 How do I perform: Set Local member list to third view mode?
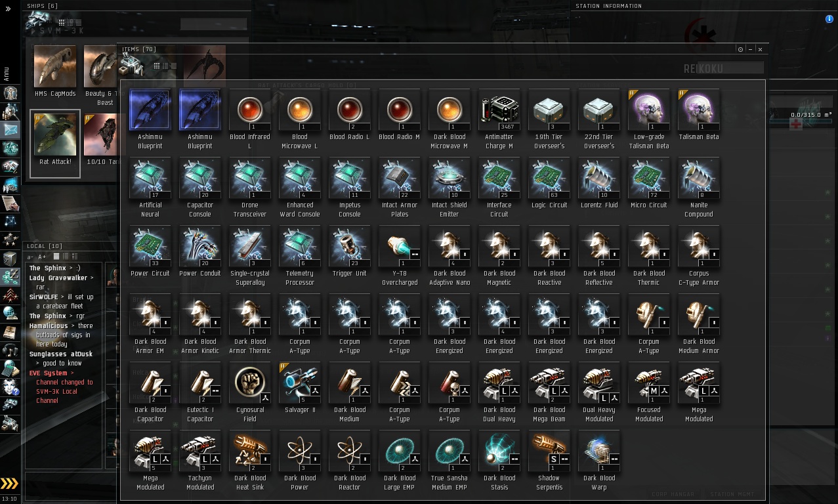click(x=74, y=256)
